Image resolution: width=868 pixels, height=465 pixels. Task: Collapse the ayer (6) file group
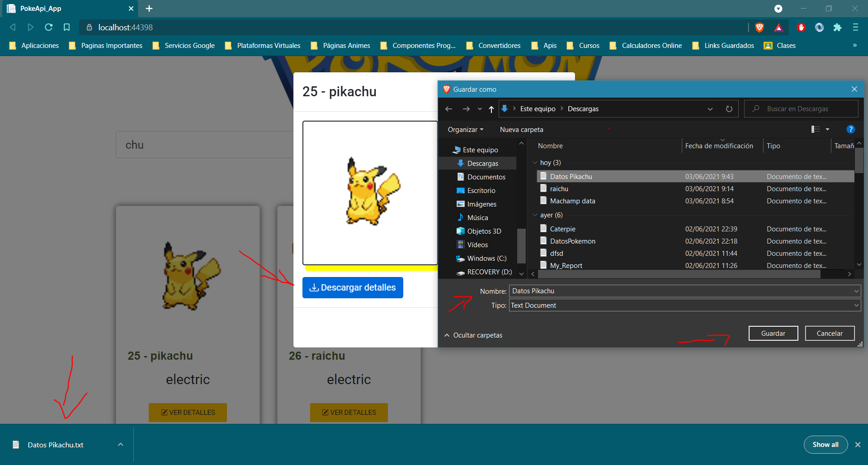click(535, 215)
